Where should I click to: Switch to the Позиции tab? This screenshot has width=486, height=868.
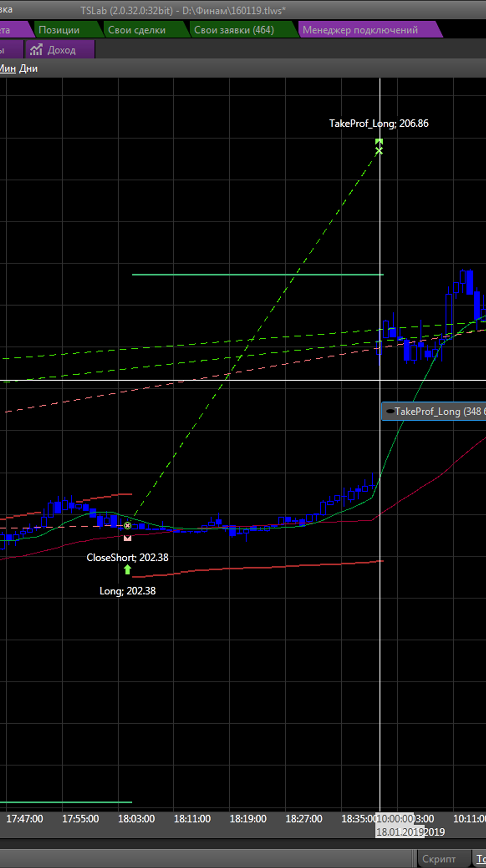click(59, 30)
